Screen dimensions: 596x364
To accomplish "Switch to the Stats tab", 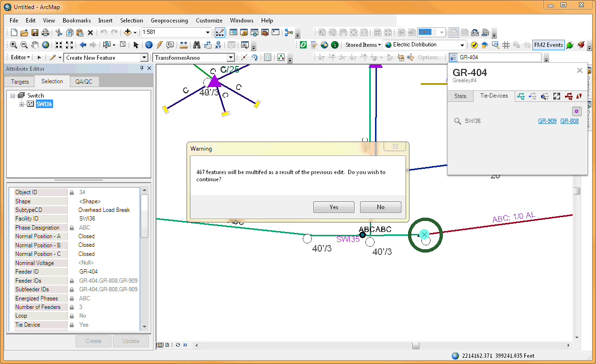I will pos(460,96).
